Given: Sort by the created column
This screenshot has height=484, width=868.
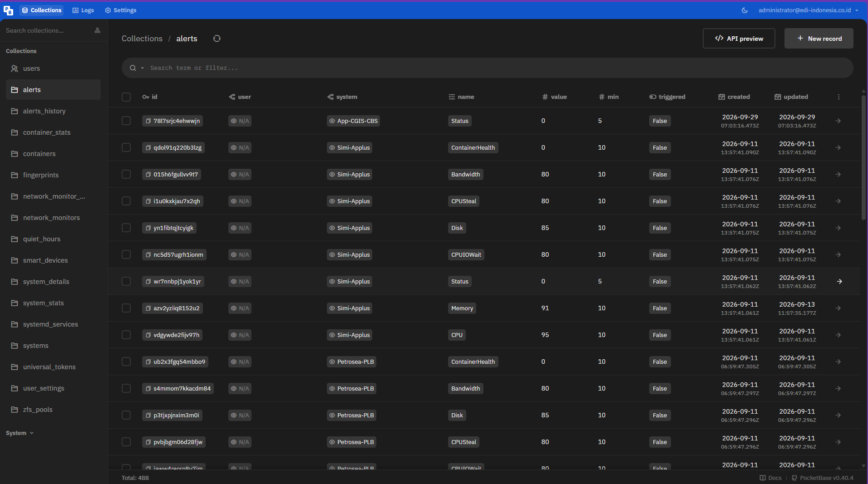Looking at the screenshot, I should 734,97.
